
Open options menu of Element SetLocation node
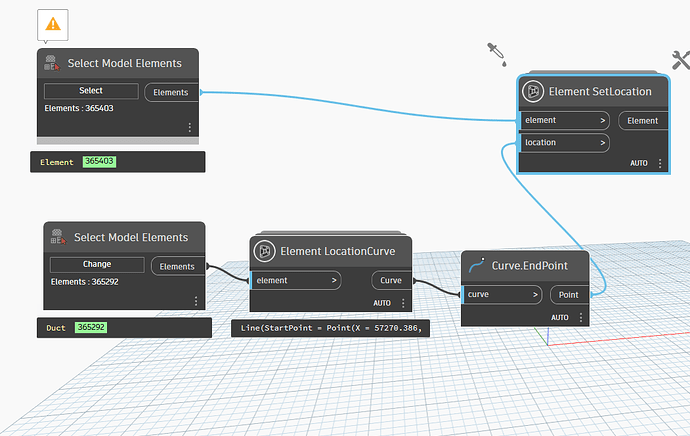tap(660, 163)
